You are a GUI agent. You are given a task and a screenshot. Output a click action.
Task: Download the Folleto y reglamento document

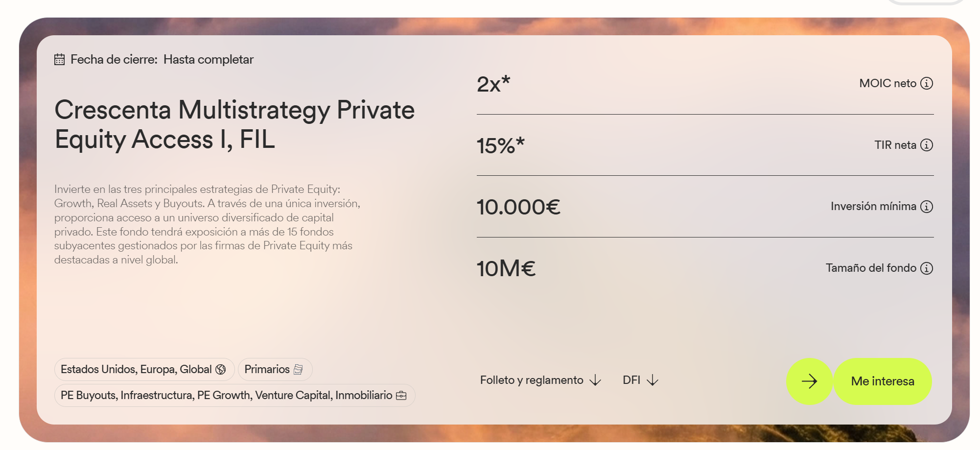532,380
